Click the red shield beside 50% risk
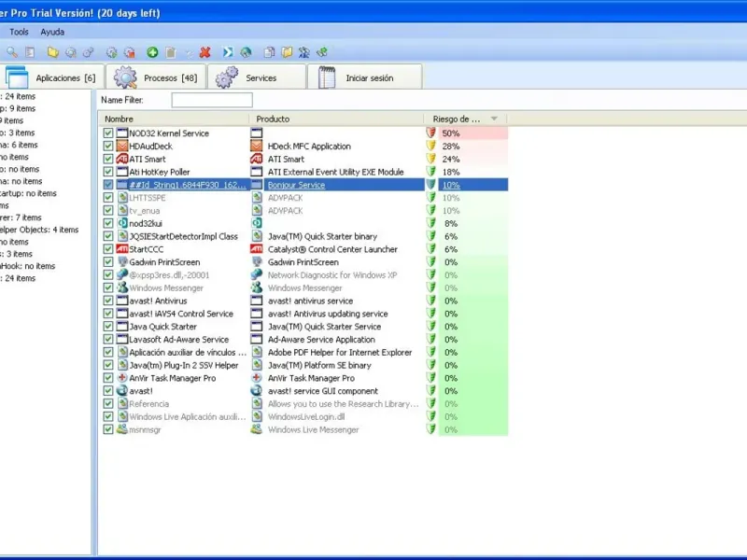Screen dimensions: 747x560 point(431,133)
